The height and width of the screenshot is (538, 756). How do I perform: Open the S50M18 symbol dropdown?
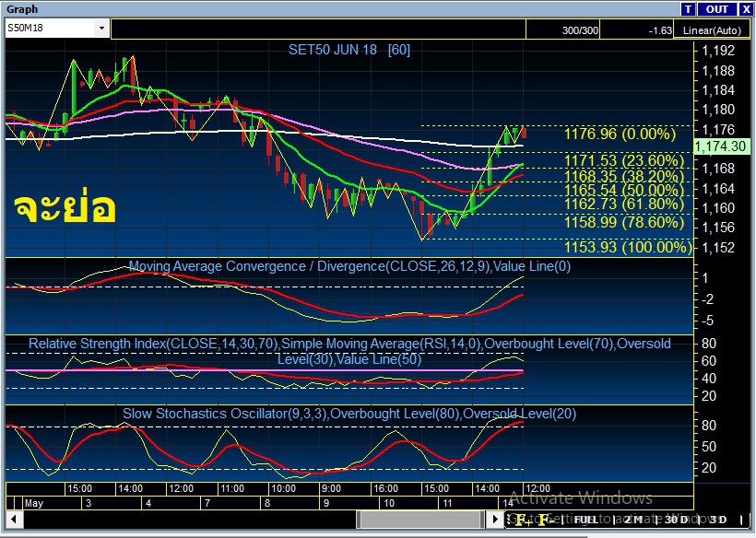[101, 28]
